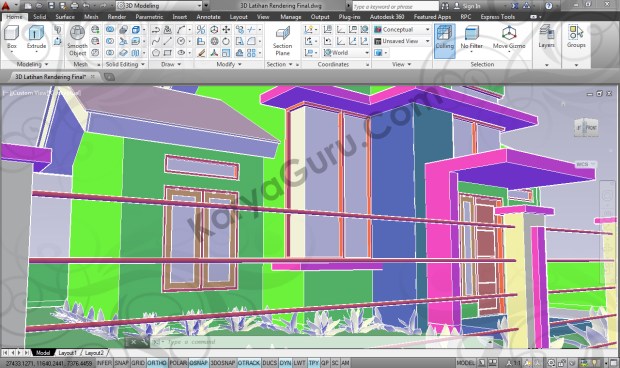This screenshot has height=368, width=620.
Task: Click the Section Plane tool
Action: pos(282,41)
